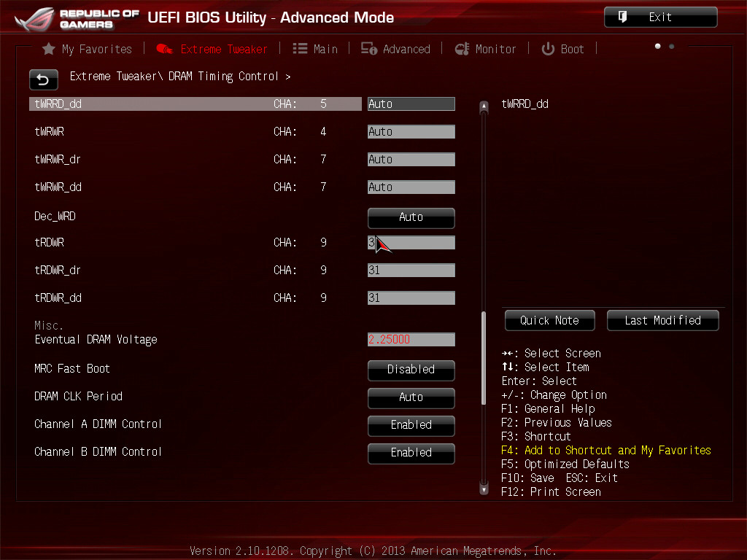Click the My Favorites star icon

49,49
